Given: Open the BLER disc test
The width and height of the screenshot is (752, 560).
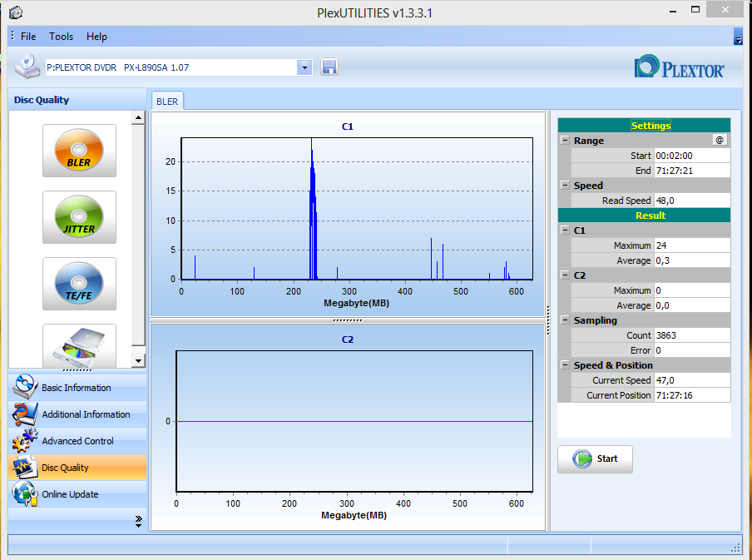Looking at the screenshot, I should click(x=79, y=151).
